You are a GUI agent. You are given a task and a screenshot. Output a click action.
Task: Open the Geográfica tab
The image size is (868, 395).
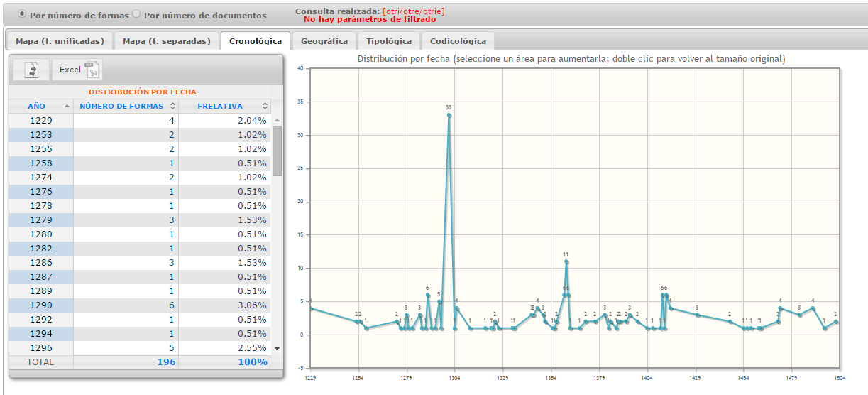click(324, 41)
